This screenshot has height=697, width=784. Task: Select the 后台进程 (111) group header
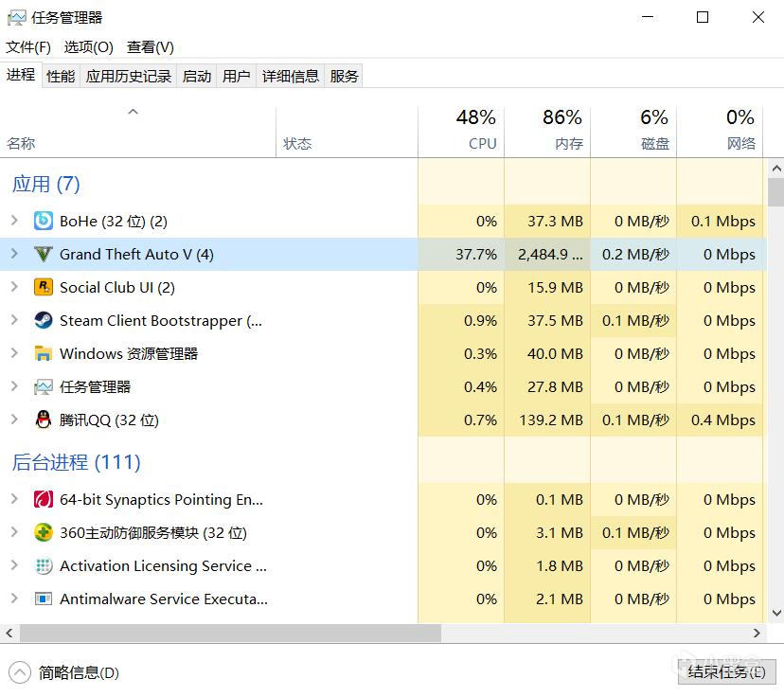click(x=76, y=462)
